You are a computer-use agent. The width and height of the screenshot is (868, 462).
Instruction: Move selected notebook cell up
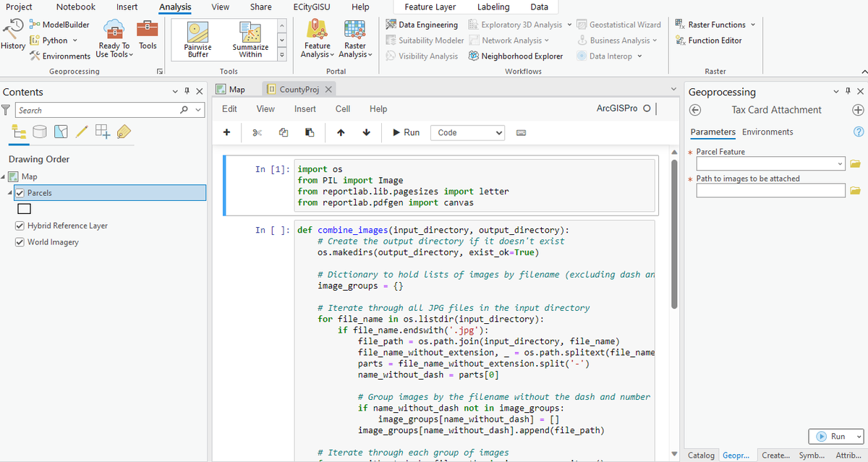coord(340,132)
